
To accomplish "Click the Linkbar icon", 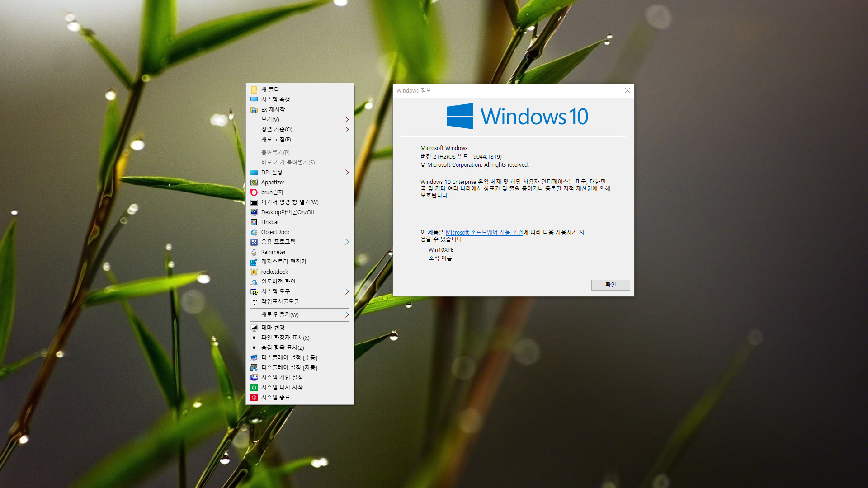I will 254,222.
